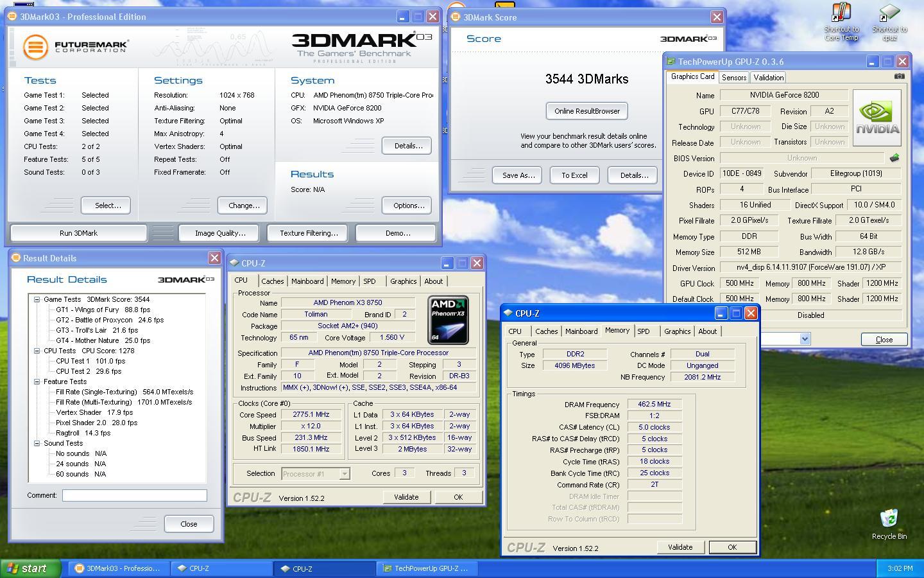Click Run 3DMark button
924x578 pixels.
tap(78, 233)
